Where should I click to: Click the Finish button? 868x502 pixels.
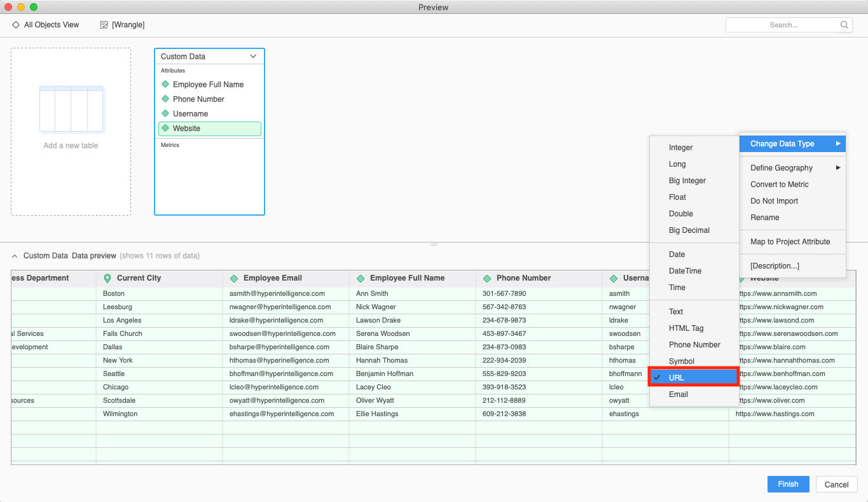coord(788,484)
